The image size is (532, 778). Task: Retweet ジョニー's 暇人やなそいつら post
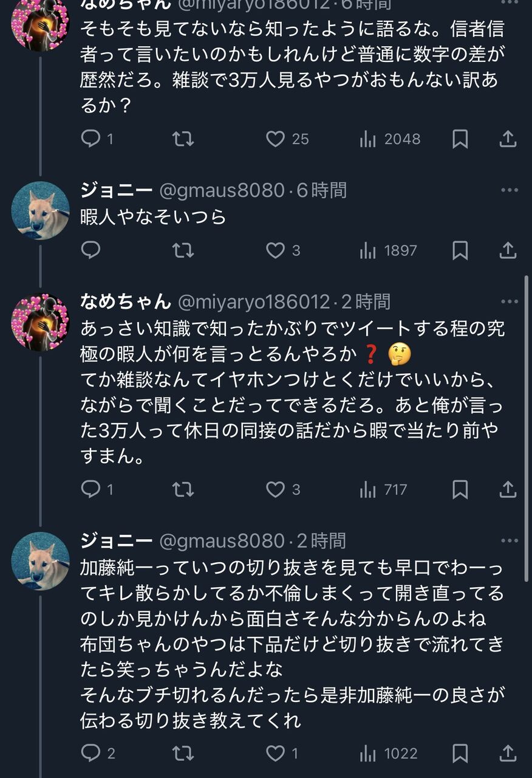(x=183, y=250)
